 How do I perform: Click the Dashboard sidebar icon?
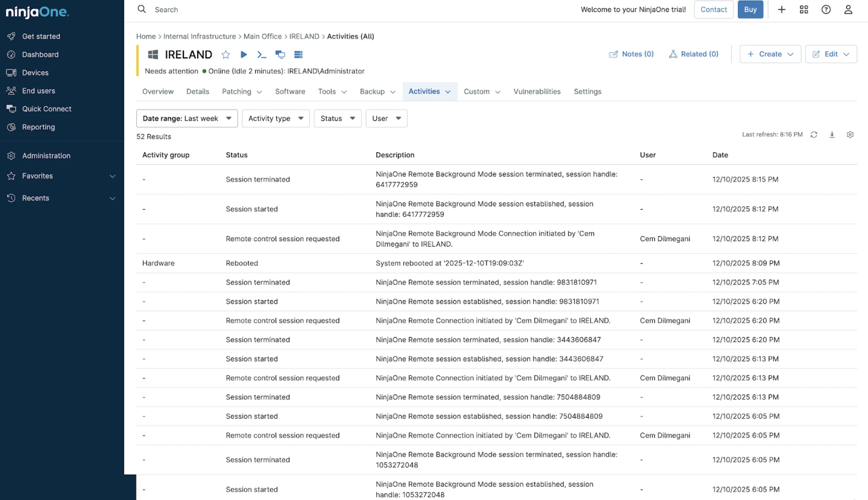[x=11, y=54]
